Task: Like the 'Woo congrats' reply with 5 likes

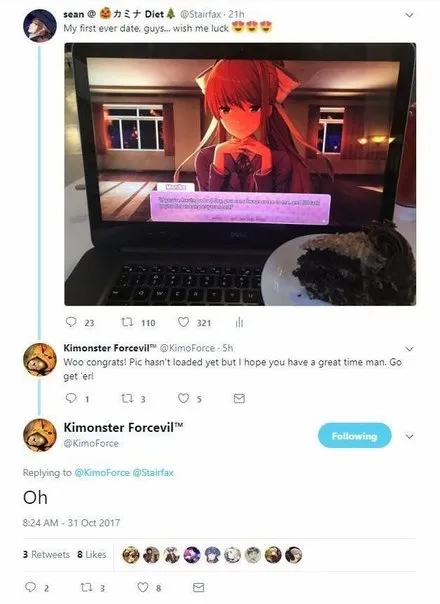Action: tap(183, 398)
